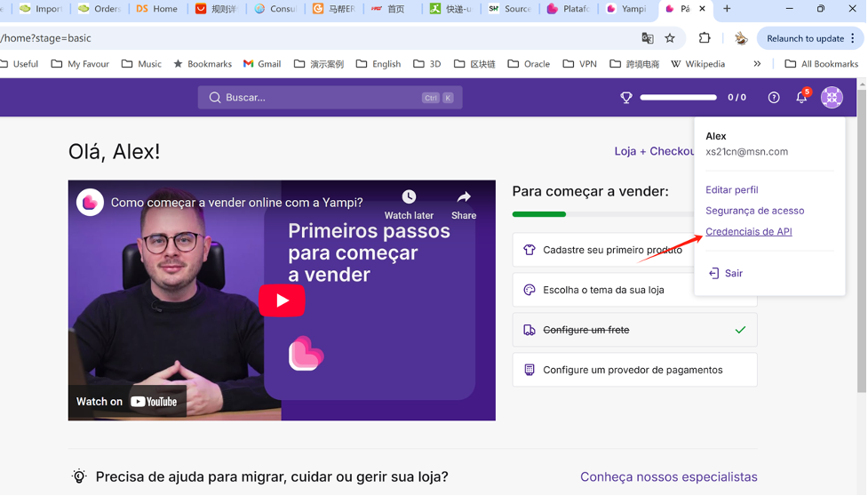Click the Buscar search field

(330, 98)
